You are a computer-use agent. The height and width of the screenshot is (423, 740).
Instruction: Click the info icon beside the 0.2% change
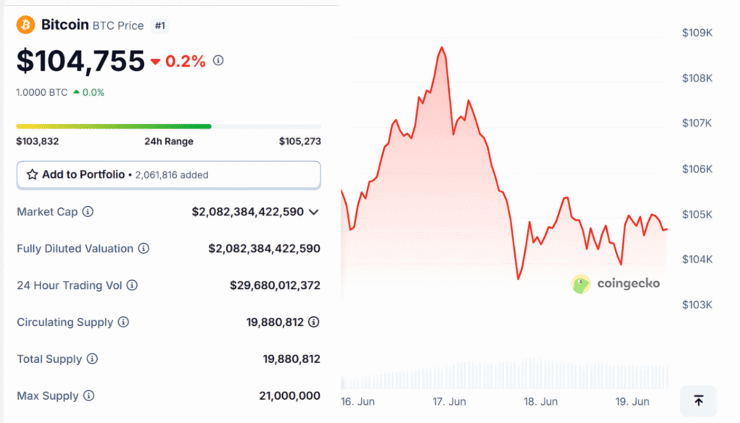218,60
